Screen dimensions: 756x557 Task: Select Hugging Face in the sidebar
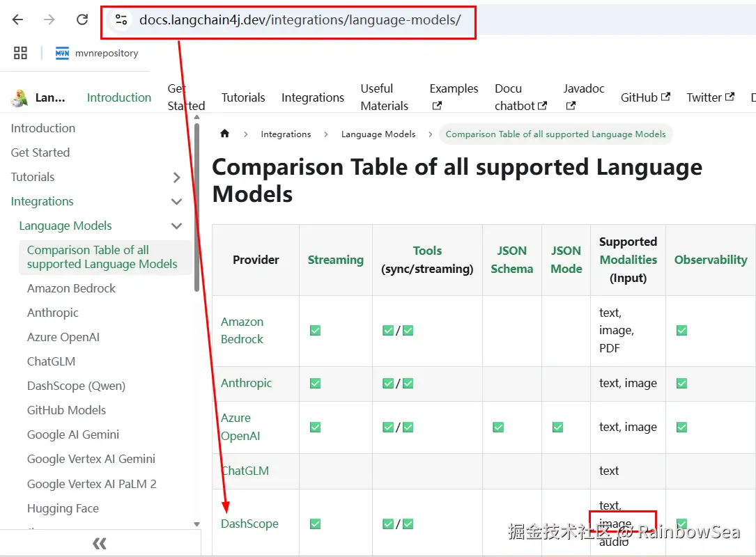[63, 509]
